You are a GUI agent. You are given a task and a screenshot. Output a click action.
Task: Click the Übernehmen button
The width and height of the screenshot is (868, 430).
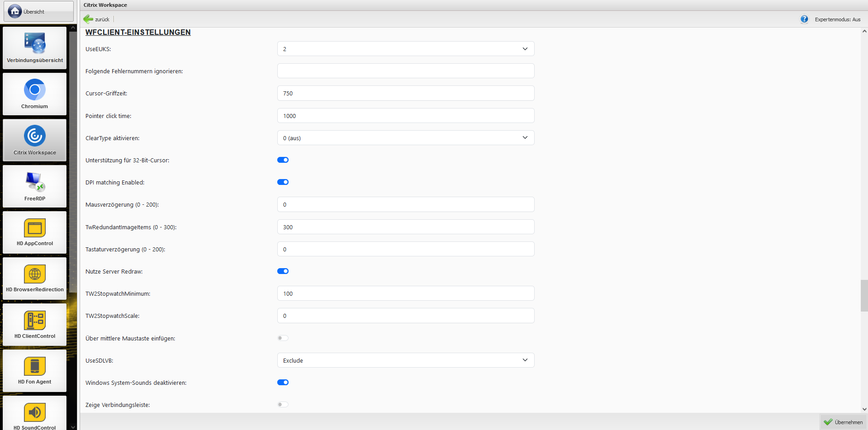tap(844, 422)
